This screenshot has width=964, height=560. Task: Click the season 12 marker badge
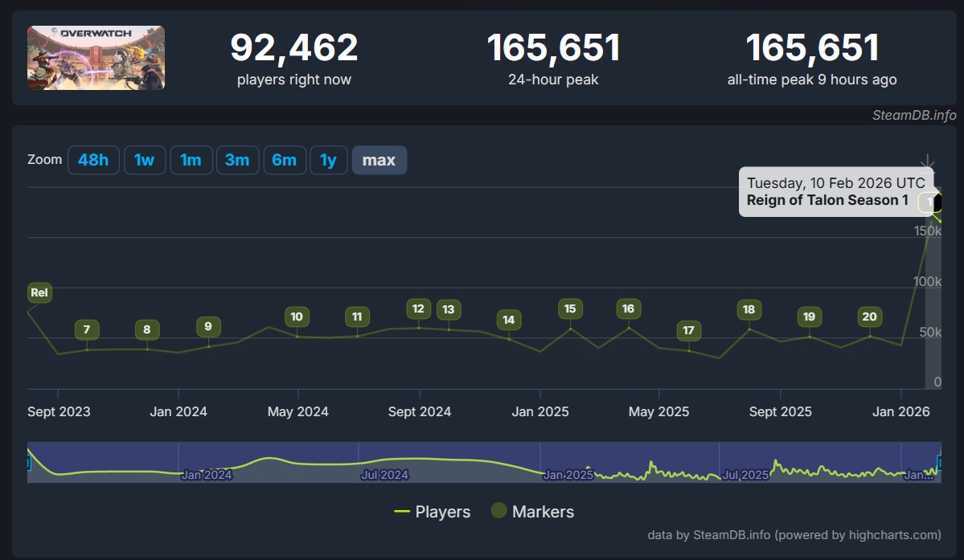tap(418, 309)
